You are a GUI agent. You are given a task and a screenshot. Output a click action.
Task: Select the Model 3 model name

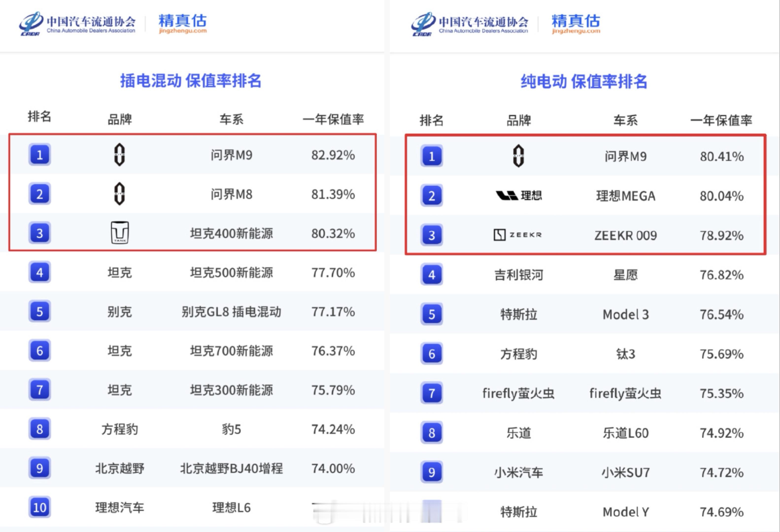point(626,314)
